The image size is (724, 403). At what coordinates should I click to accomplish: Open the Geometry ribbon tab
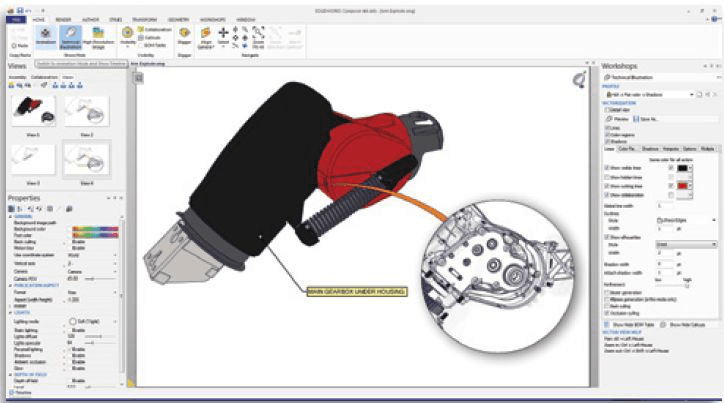[x=179, y=20]
